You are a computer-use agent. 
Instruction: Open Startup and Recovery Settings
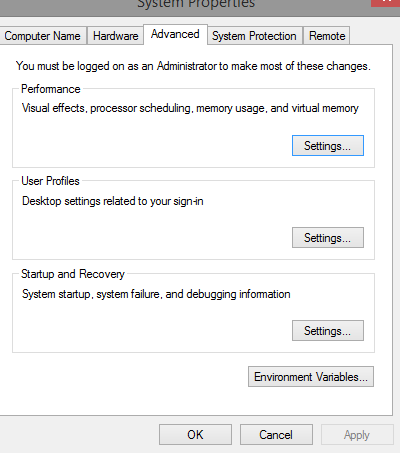click(x=328, y=331)
